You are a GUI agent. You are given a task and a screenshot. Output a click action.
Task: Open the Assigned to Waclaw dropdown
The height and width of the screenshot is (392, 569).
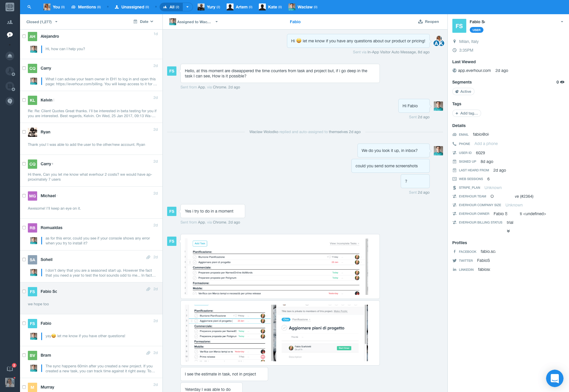[x=194, y=22]
